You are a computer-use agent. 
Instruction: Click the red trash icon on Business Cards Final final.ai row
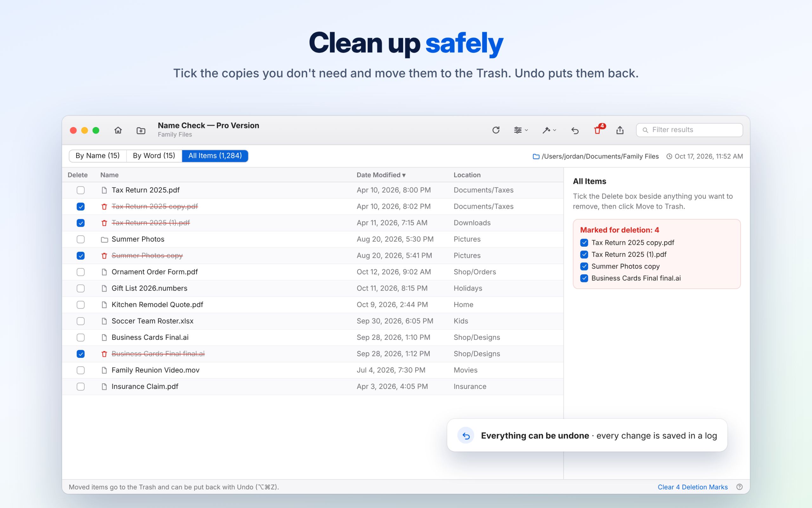(x=104, y=354)
